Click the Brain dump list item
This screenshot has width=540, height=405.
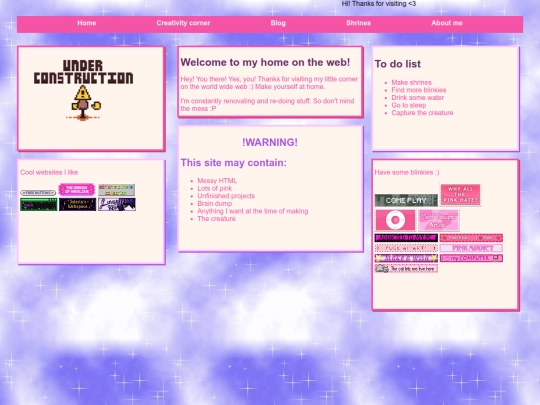click(214, 203)
